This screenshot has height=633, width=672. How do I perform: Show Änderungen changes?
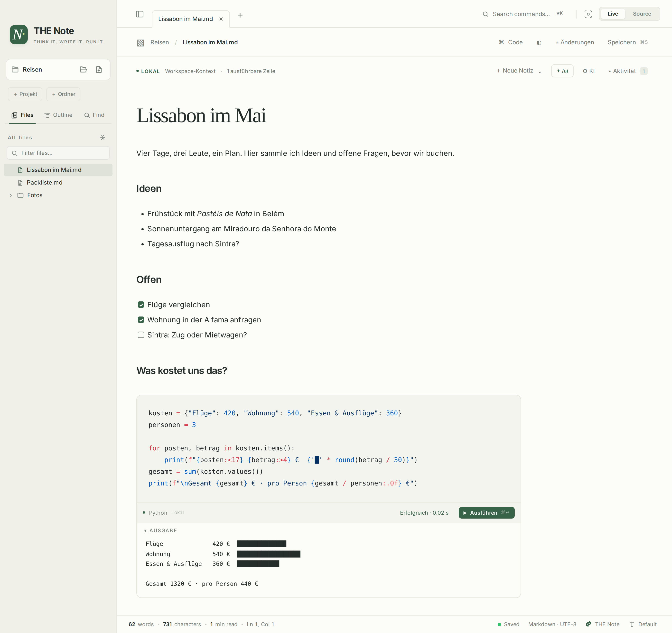tap(574, 42)
